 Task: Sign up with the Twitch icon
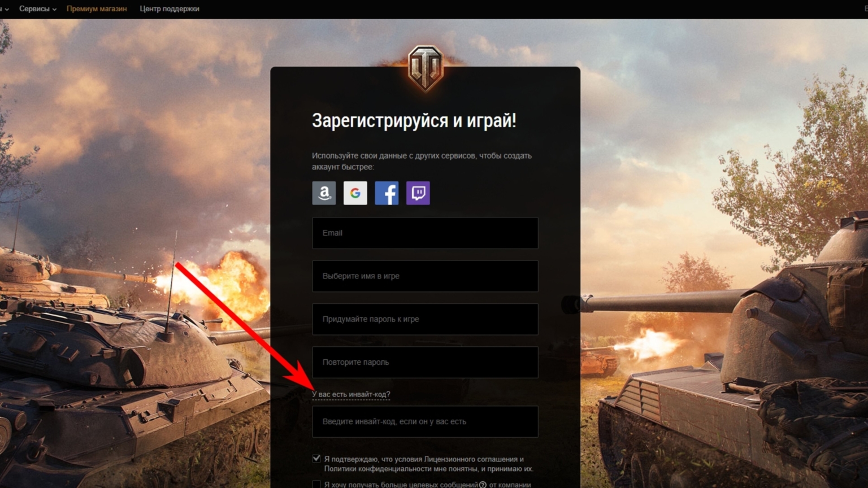(x=418, y=193)
